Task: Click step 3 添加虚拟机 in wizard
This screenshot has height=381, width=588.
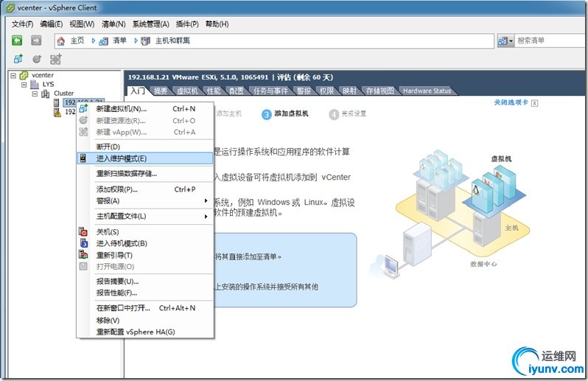Action: (x=285, y=114)
